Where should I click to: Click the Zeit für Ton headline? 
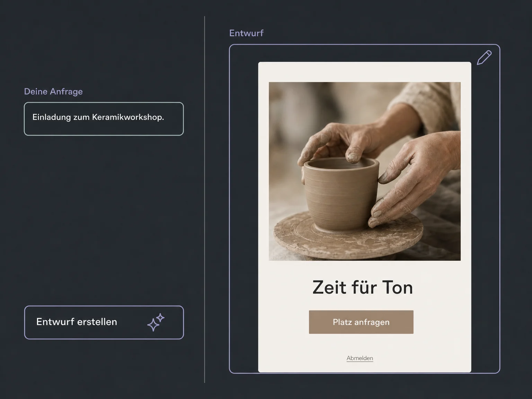(363, 287)
